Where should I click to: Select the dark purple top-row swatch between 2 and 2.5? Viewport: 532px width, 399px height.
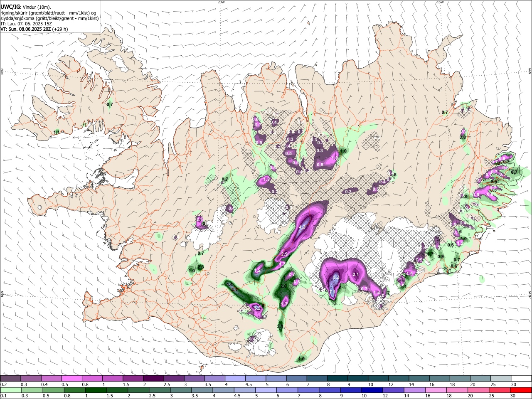(x=153, y=378)
